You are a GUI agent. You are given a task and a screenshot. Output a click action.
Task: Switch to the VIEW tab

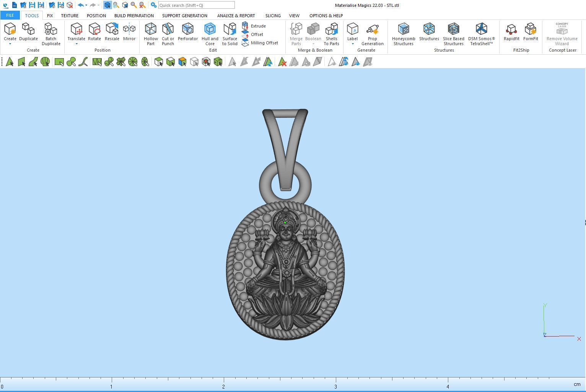coord(294,16)
